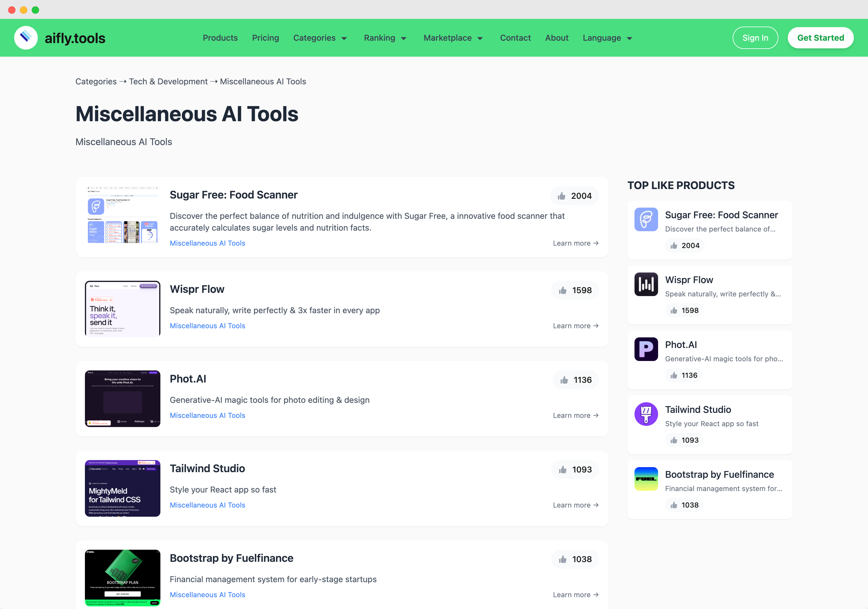Like Wispr Flow via the 1598 thumbs-up badge

(x=575, y=290)
